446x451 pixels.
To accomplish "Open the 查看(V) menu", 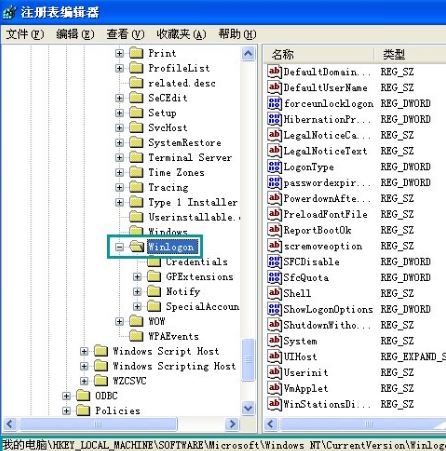I will coord(125,34).
